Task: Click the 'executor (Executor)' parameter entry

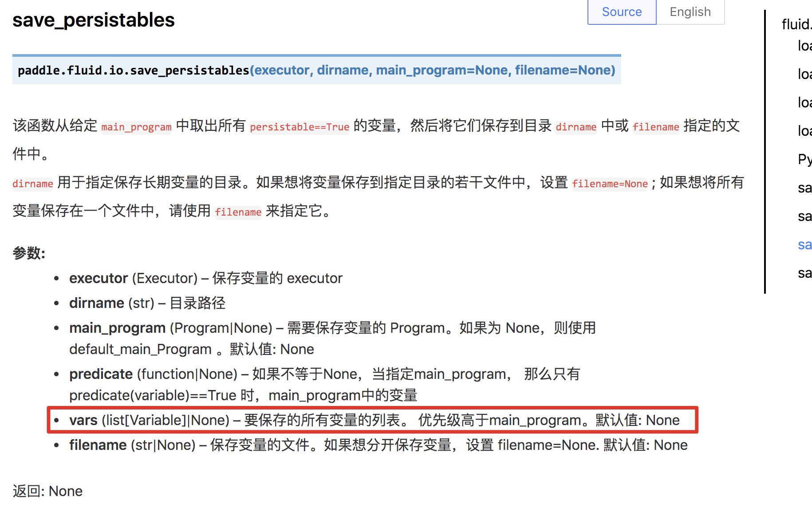Action: click(206, 278)
